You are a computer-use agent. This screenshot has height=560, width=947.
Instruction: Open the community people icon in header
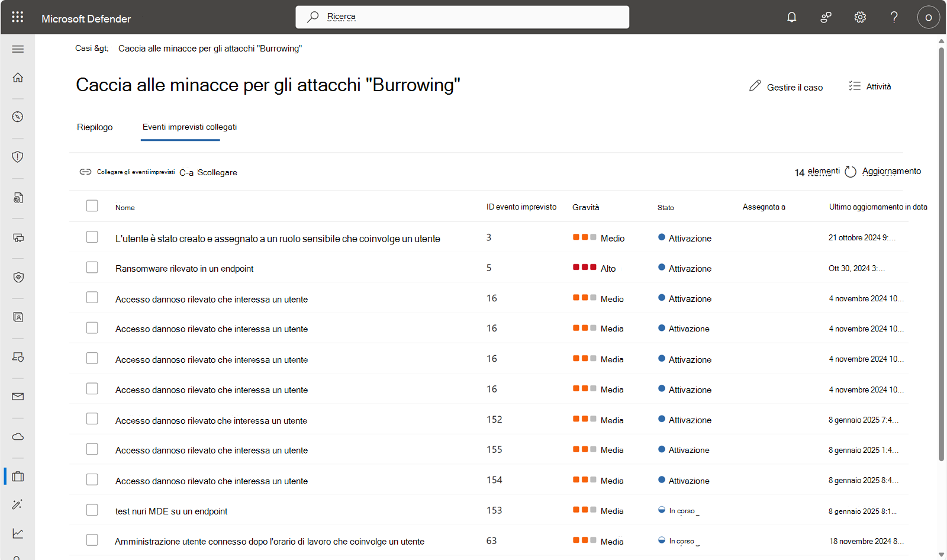pos(826,17)
